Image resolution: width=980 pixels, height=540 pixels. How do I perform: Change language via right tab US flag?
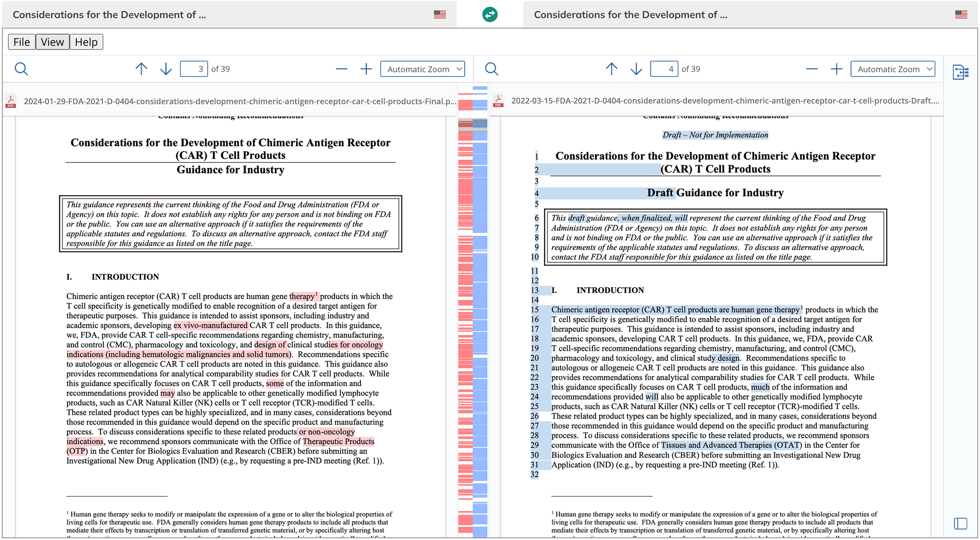(x=961, y=14)
